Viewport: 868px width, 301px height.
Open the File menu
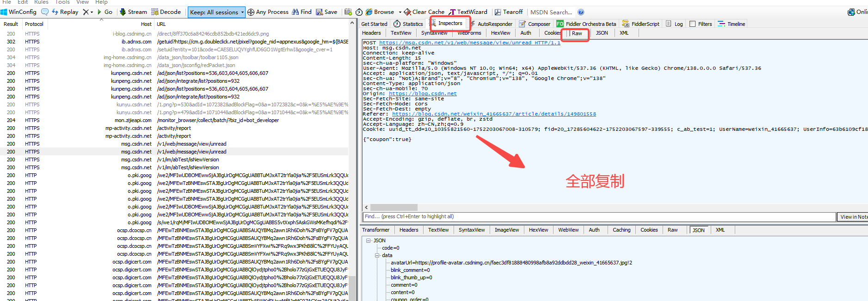point(7,2)
